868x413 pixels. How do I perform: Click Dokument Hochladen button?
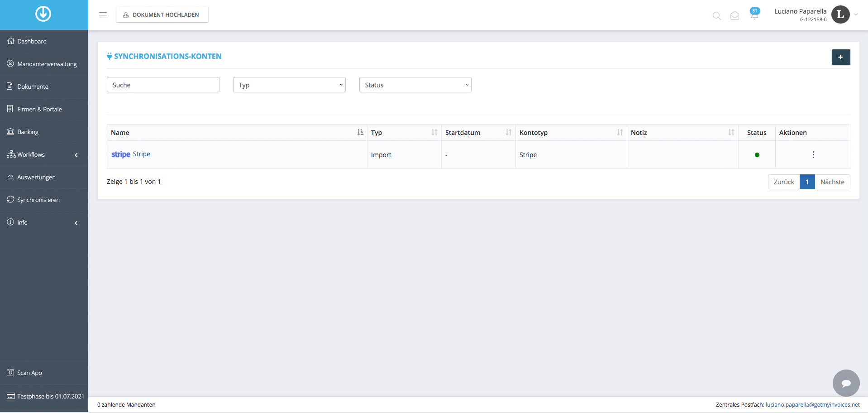[x=162, y=14]
